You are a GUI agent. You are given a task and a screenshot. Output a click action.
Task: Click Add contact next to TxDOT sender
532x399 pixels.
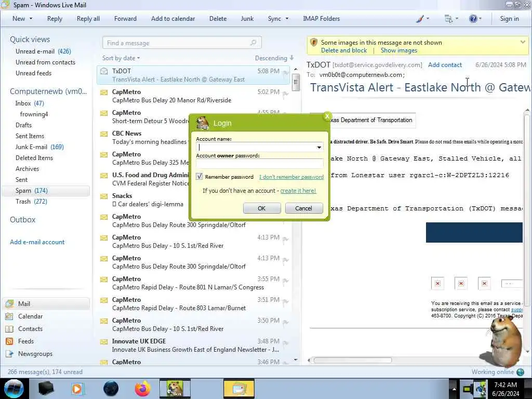point(445,65)
